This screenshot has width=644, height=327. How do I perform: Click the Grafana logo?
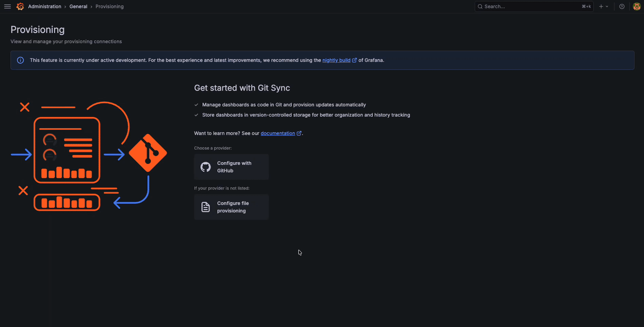click(20, 6)
